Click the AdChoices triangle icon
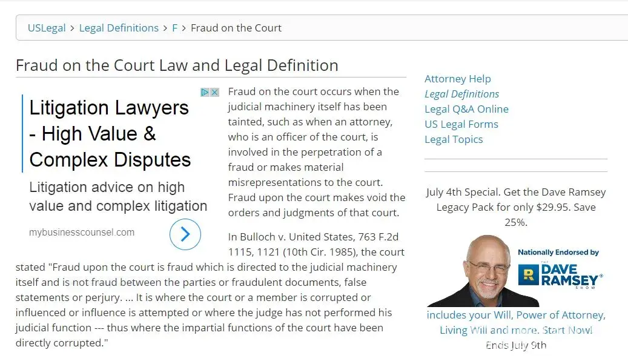 205,93
